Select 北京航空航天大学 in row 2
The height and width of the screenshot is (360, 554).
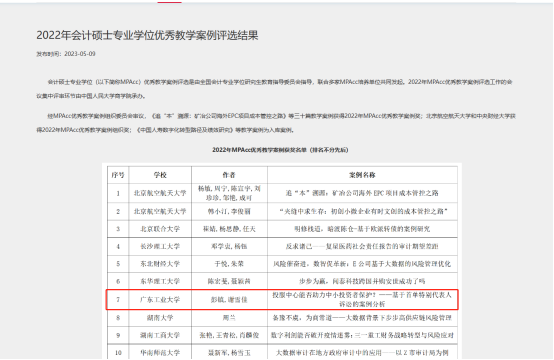coord(160,211)
